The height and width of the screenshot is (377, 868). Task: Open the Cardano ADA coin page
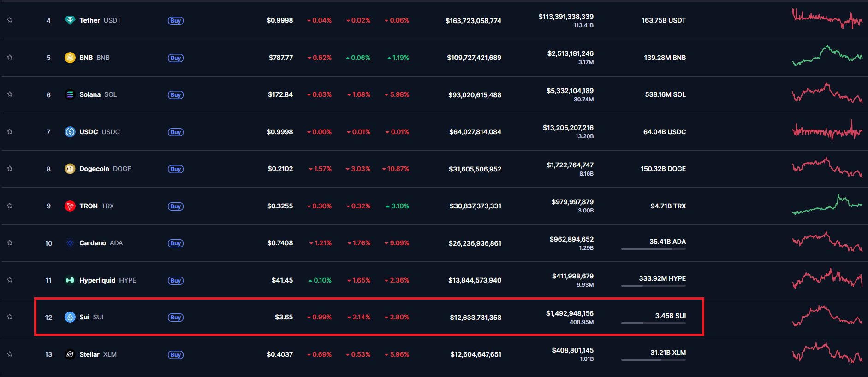(101, 243)
